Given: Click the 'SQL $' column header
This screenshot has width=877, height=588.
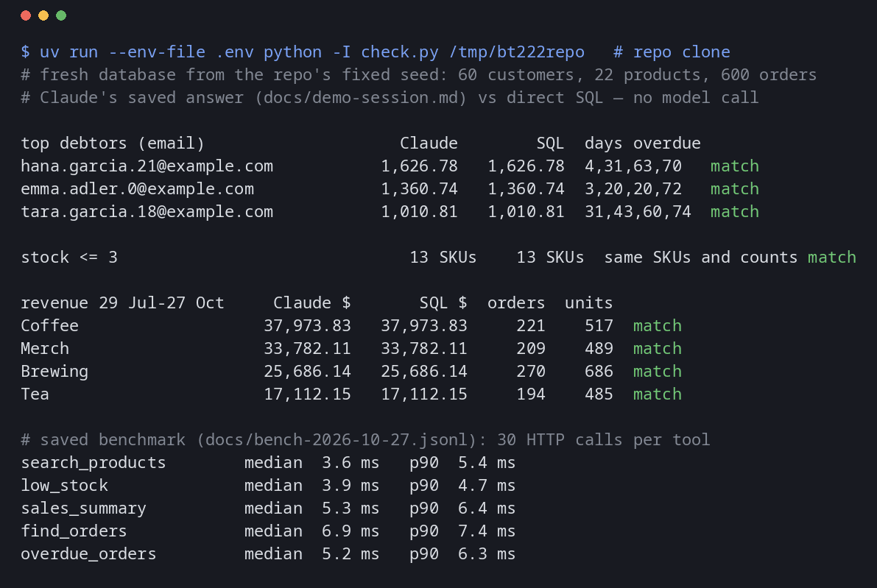Looking at the screenshot, I should click(x=443, y=303).
